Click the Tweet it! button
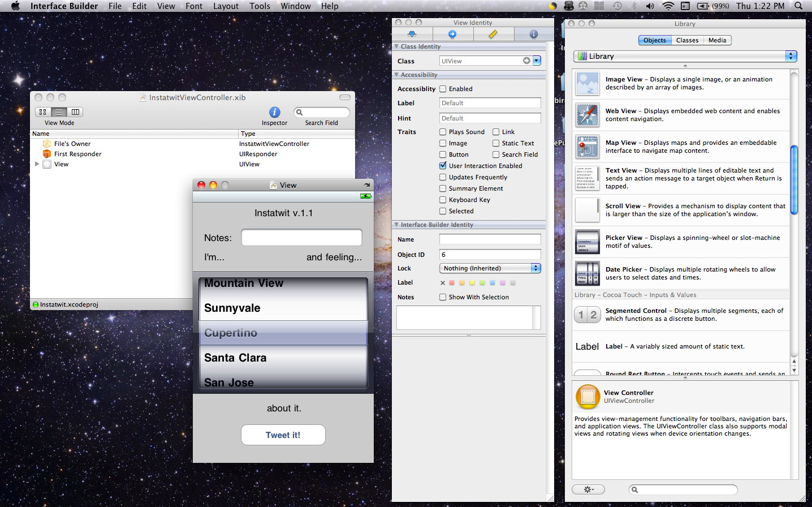 coord(283,435)
